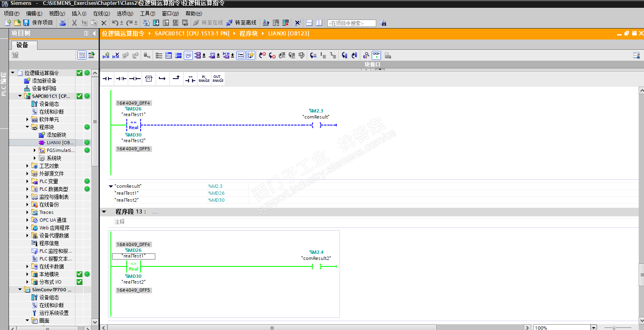Viewport: 644px width, 330px height.
Task: Click the New project icon
Action: coord(8,23)
